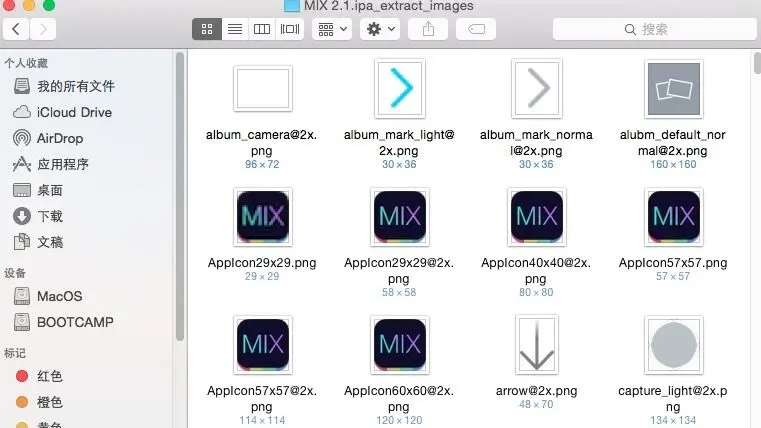Go forward with the right arrow button
This screenshot has width=761, height=428.
(x=43, y=29)
